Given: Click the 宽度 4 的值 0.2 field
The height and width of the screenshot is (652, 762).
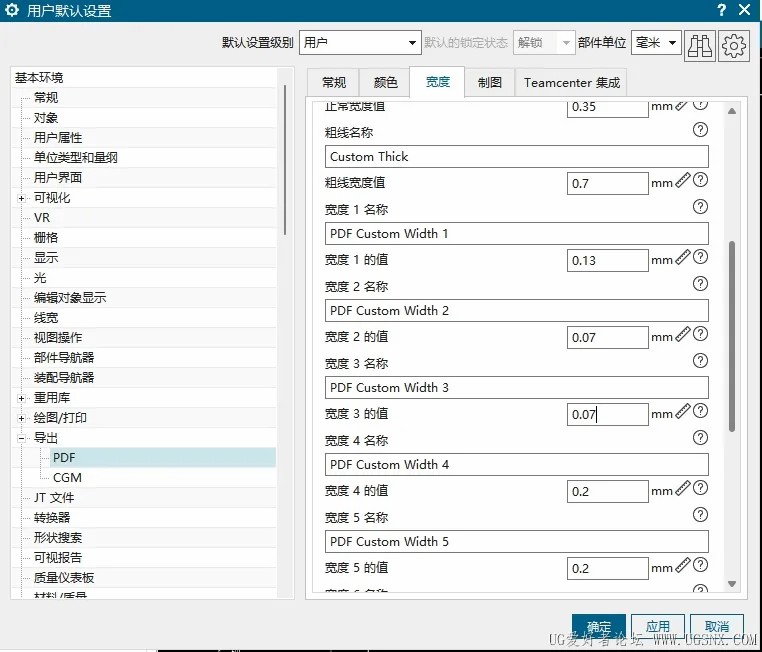Looking at the screenshot, I should coord(607,491).
